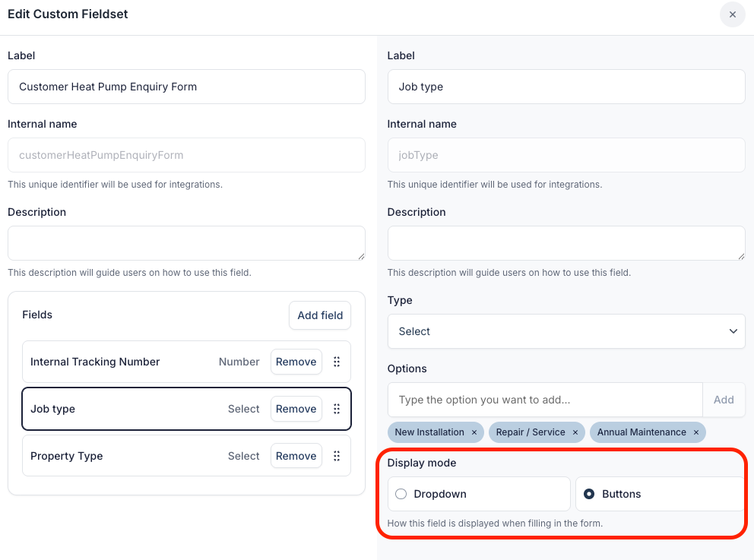This screenshot has width=754, height=560.
Task: Grab the drag handle next to Job type
Action: coord(337,409)
